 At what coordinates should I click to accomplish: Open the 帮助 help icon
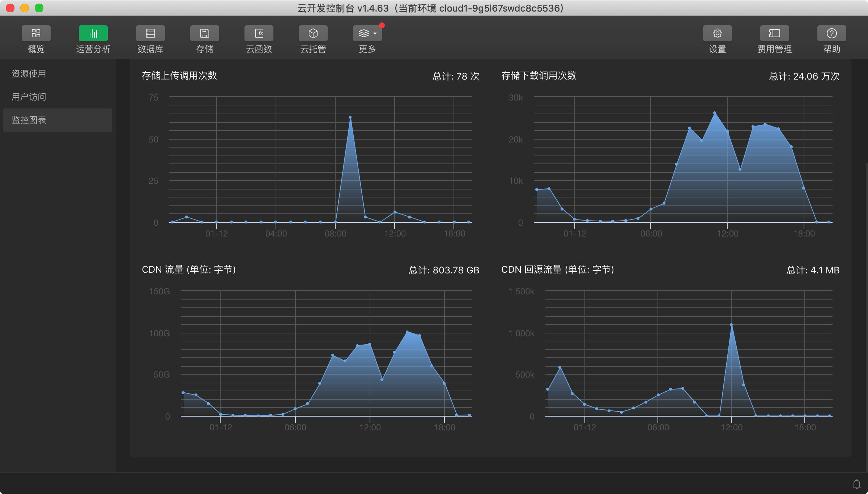831,33
